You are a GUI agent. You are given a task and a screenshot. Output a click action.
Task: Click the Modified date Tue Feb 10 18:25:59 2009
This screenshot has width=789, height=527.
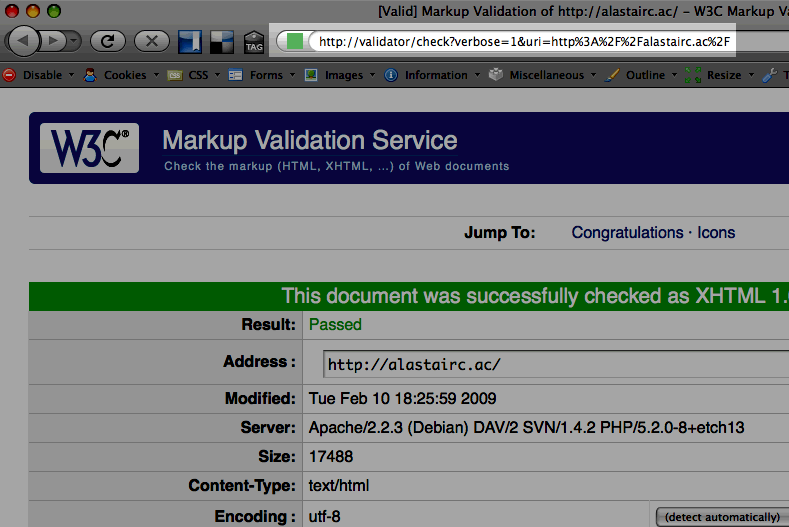click(x=403, y=399)
